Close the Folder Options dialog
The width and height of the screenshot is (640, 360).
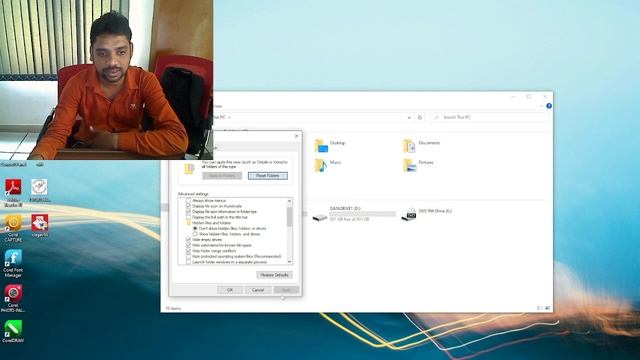296,136
